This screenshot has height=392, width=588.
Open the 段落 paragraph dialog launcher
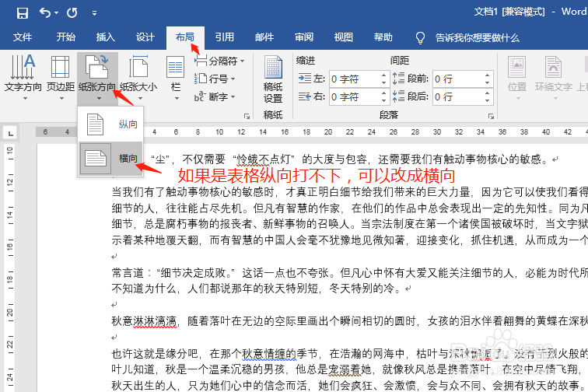tap(491, 117)
